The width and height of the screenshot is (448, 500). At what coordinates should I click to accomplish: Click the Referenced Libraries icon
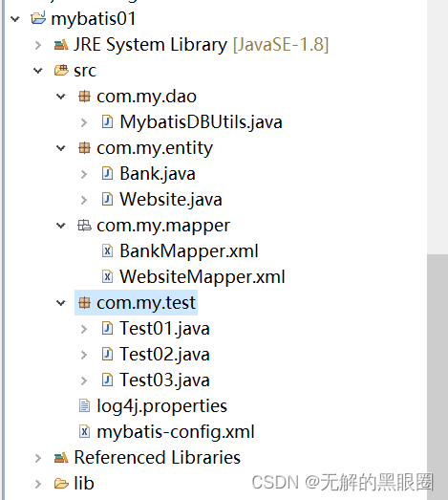(61, 458)
